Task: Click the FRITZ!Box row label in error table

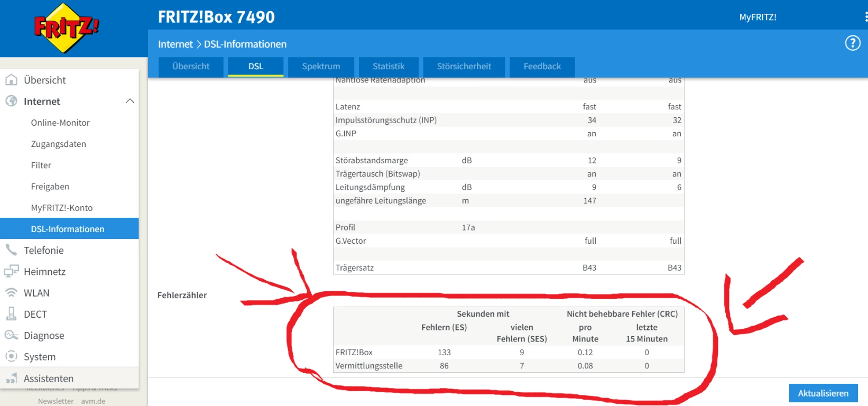Action: [x=354, y=352]
